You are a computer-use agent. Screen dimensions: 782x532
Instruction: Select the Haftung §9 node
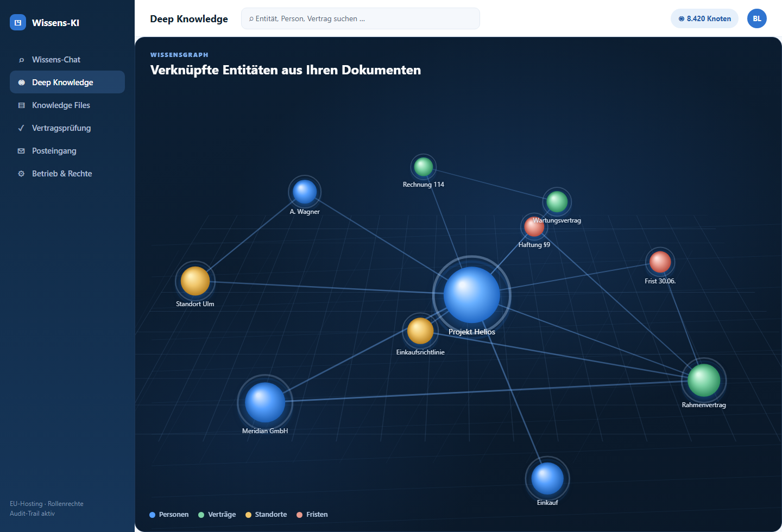click(534, 227)
